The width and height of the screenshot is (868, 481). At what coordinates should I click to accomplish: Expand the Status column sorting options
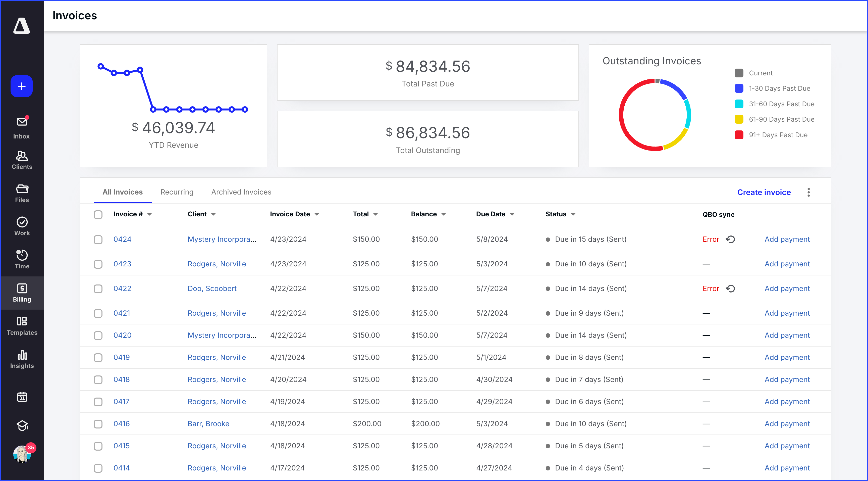(574, 214)
